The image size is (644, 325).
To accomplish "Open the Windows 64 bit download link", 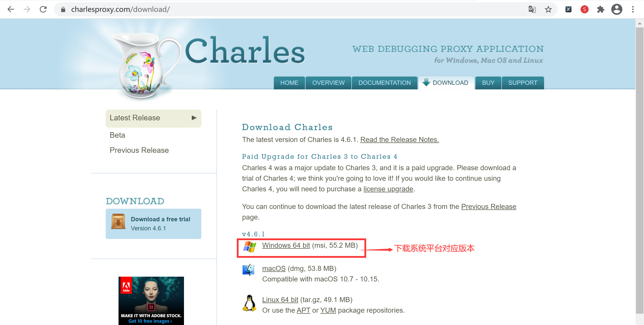I will point(286,245).
